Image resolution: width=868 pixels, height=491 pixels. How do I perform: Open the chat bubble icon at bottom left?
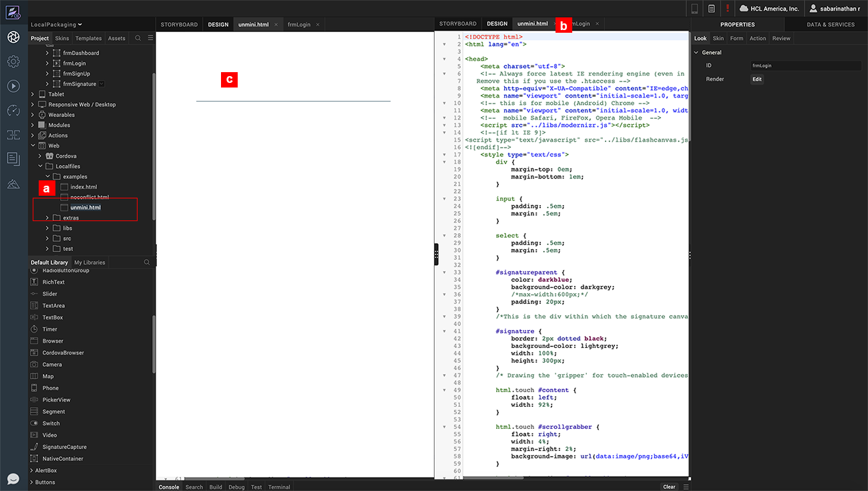coord(13,479)
